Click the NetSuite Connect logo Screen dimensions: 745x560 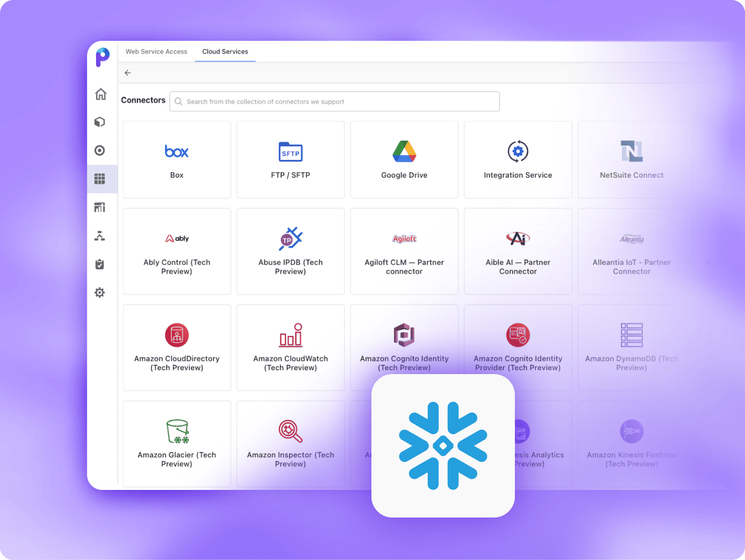(x=632, y=151)
